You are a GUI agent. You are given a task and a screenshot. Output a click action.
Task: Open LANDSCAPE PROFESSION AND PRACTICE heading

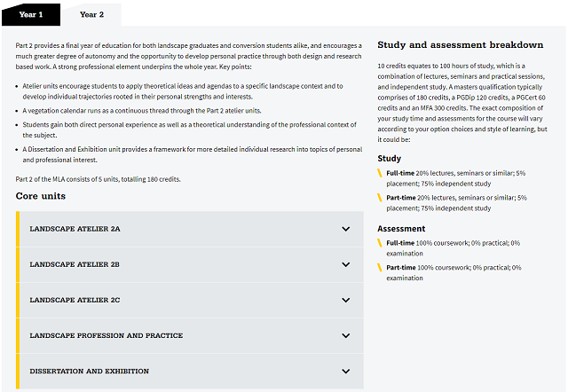pos(106,335)
